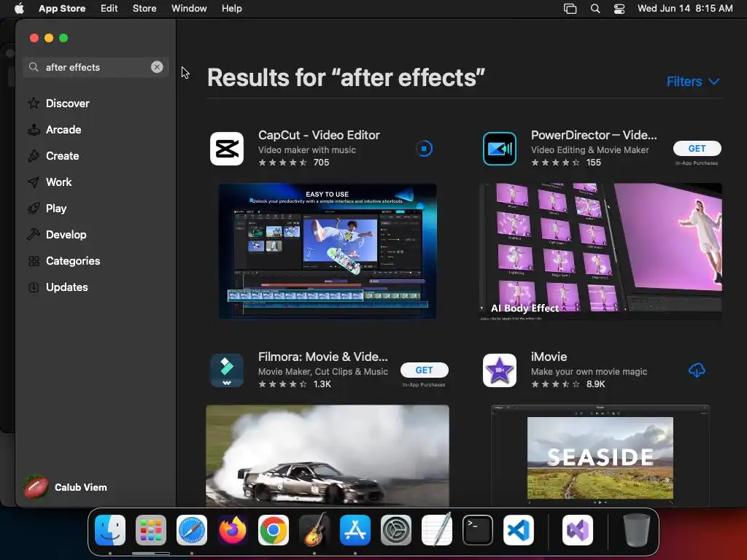Open the Trash in the Dock
Viewport: 747px width, 560px height.
point(636,530)
